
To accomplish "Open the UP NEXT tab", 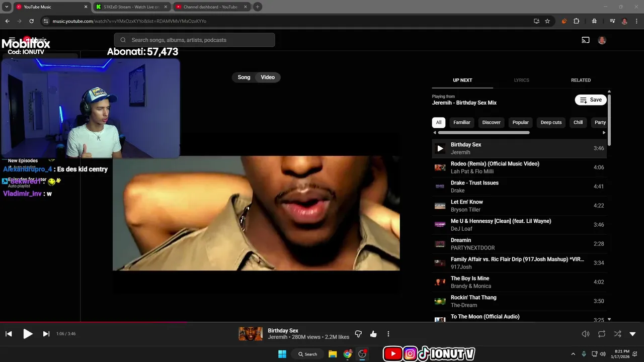I will tap(462, 80).
